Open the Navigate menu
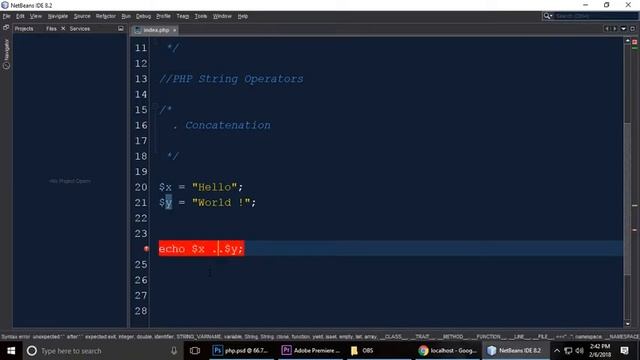 [58, 16]
